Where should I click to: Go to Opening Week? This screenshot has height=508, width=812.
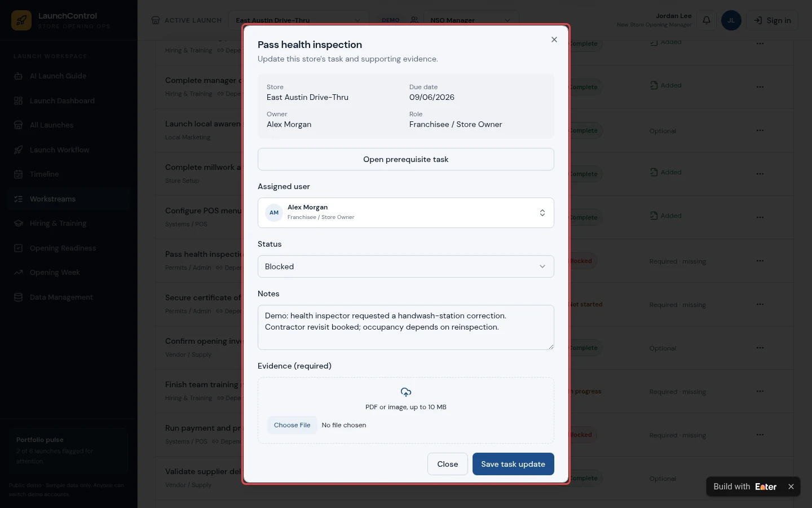(68, 273)
